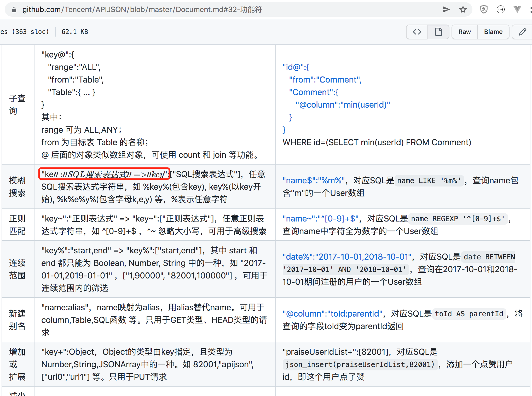This screenshot has width=532, height=396.
Task: Bookmark page with the star icon
Action: click(x=463, y=10)
